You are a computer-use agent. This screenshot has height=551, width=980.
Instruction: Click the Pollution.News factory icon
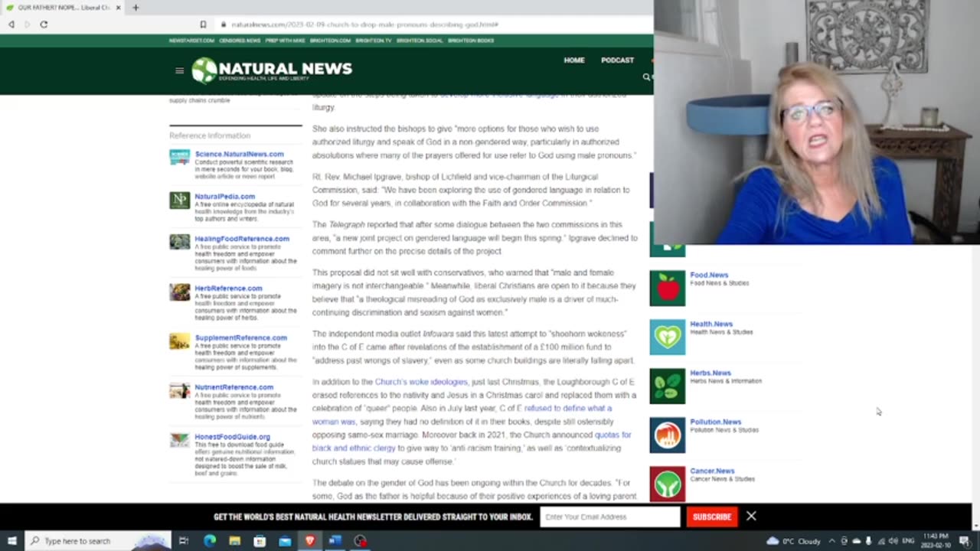tap(668, 435)
